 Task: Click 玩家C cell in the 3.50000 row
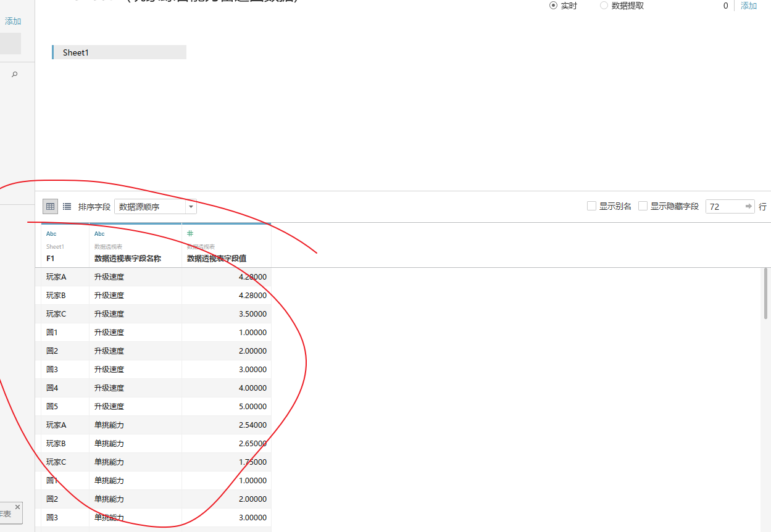(56, 314)
